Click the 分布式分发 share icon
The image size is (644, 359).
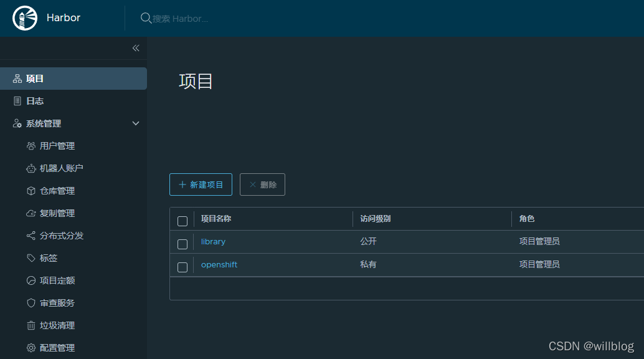[x=31, y=236]
